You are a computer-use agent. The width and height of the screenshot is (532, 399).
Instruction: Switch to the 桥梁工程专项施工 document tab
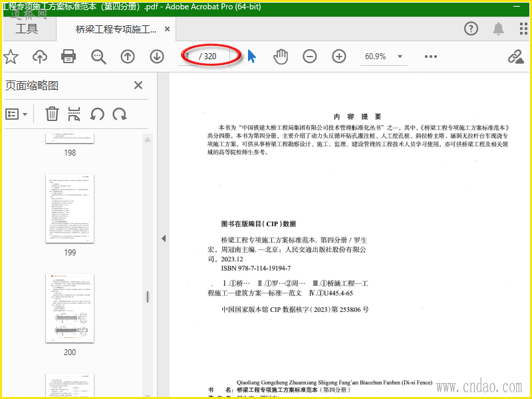pyautogui.click(x=116, y=29)
